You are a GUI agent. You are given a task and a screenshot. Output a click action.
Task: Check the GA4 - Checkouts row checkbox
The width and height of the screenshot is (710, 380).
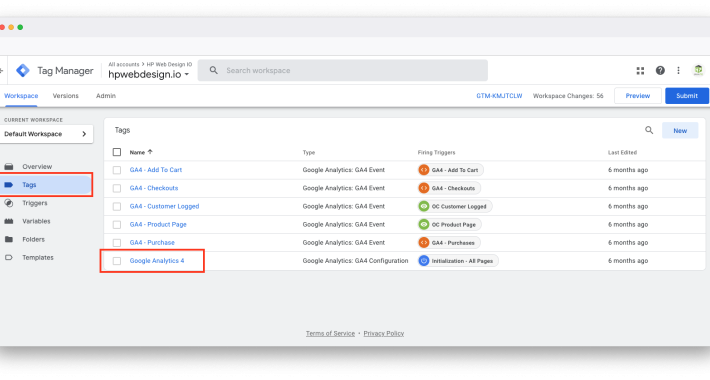117,188
